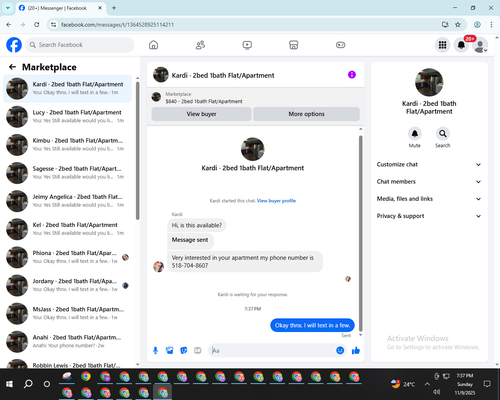Image resolution: width=500 pixels, height=400 pixels.
Task: Click the 'Okay thnx I will text' sent message
Action: 312,325
